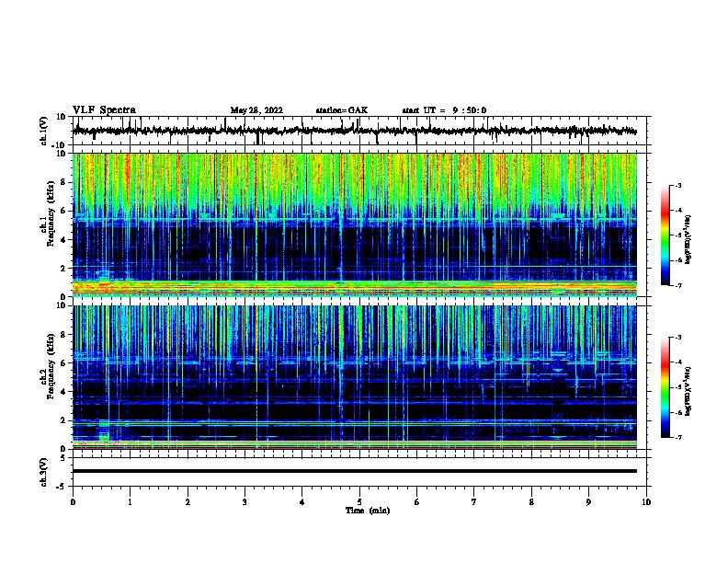Click the 'VLF Spectra' title text
This screenshot has height=563, width=728.
tap(104, 110)
